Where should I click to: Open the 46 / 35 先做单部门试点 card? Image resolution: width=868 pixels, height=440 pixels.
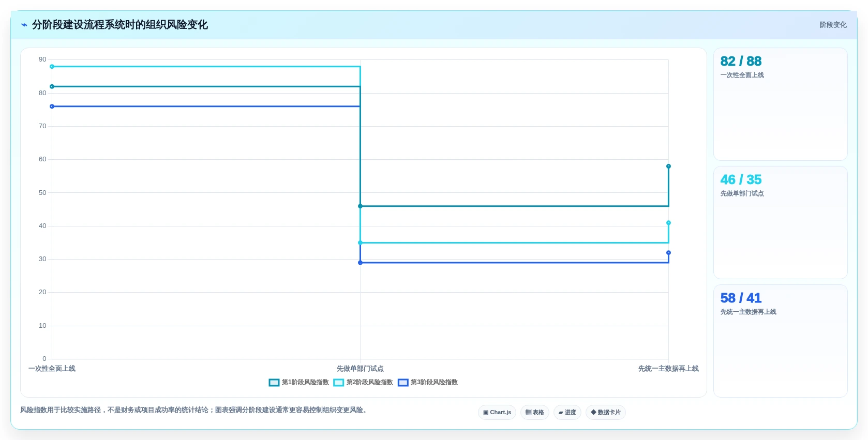pyautogui.click(x=780, y=222)
